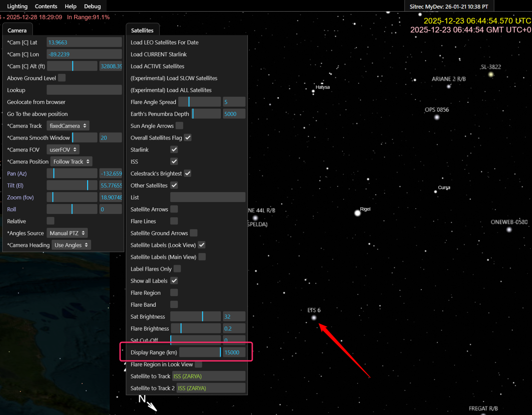The width and height of the screenshot is (532, 415).
Task: Open the Debug menu
Action: coord(92,6)
